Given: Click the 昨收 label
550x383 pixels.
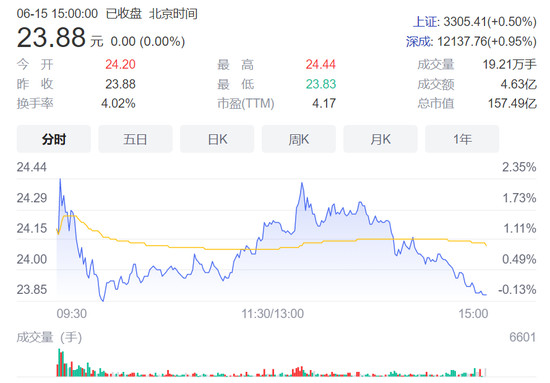Looking at the screenshot, I should [x=35, y=84].
